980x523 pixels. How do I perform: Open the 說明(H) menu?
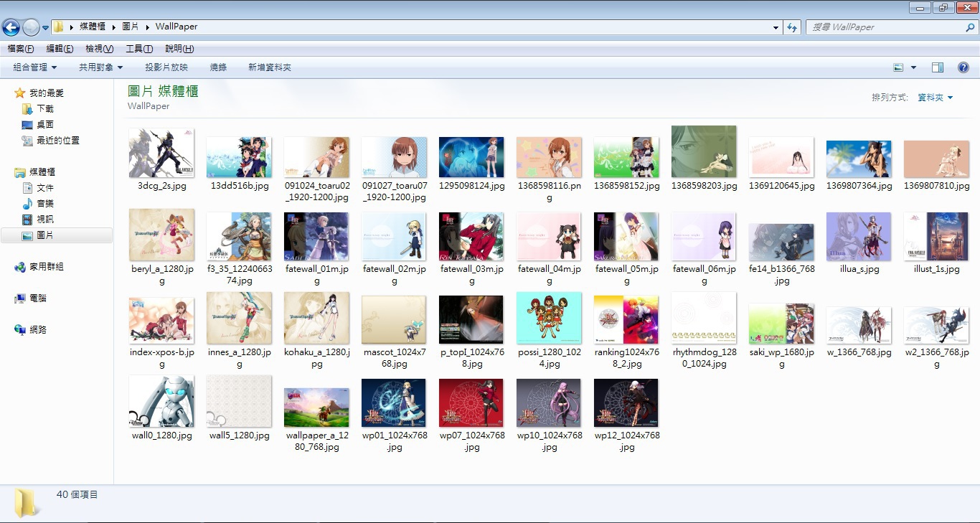pyautogui.click(x=179, y=49)
